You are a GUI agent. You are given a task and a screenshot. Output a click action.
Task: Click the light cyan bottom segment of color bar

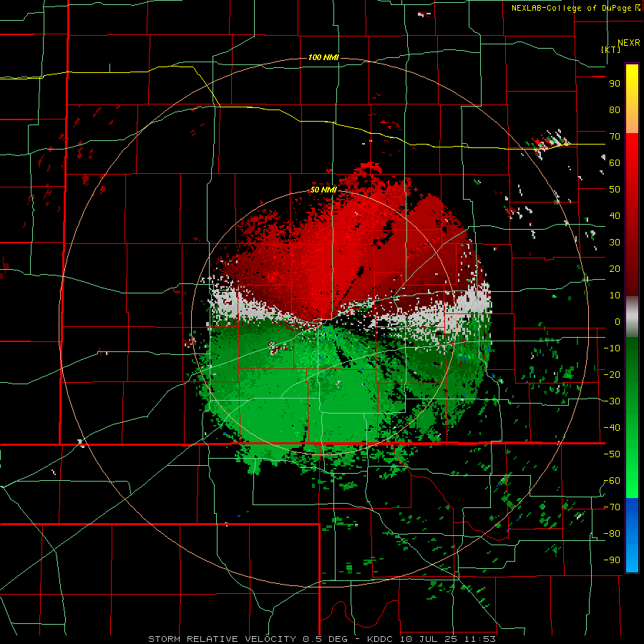[632, 560]
